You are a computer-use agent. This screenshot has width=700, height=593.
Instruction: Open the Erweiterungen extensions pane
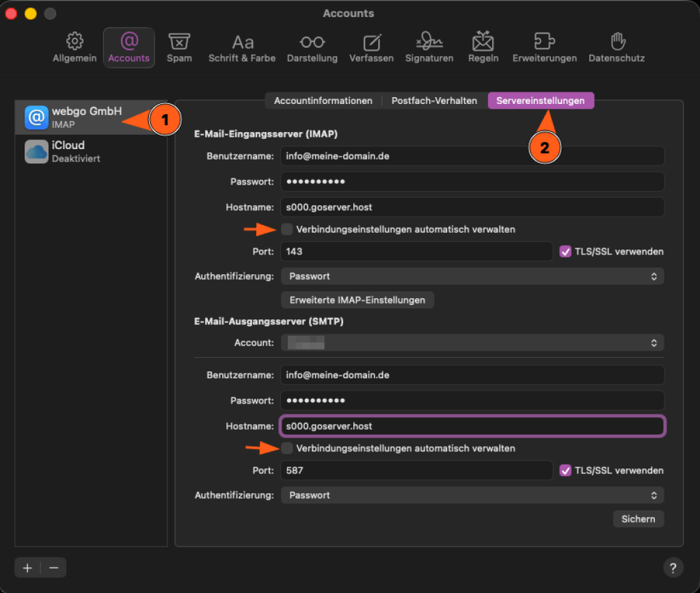(x=544, y=47)
